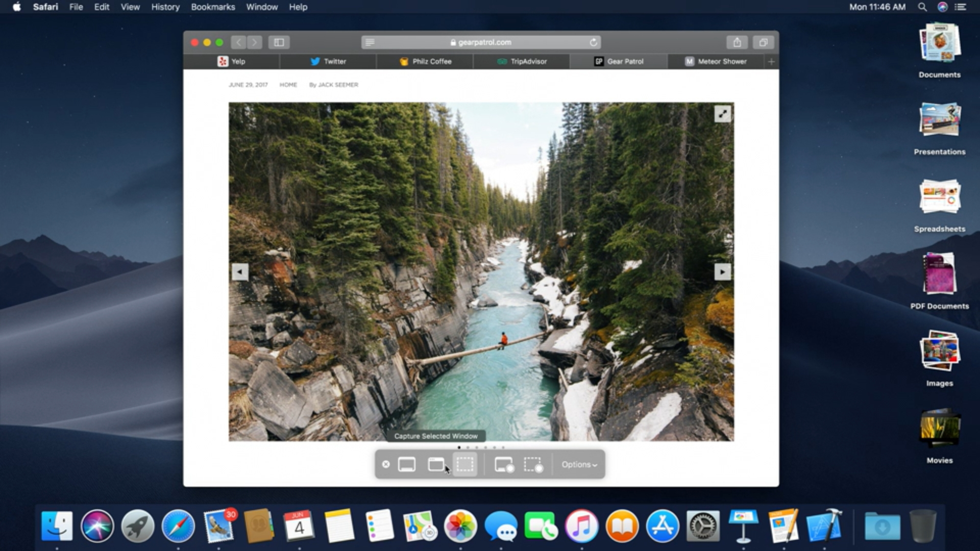Open Notification Center list icon
980x551 pixels.
coord(961,7)
